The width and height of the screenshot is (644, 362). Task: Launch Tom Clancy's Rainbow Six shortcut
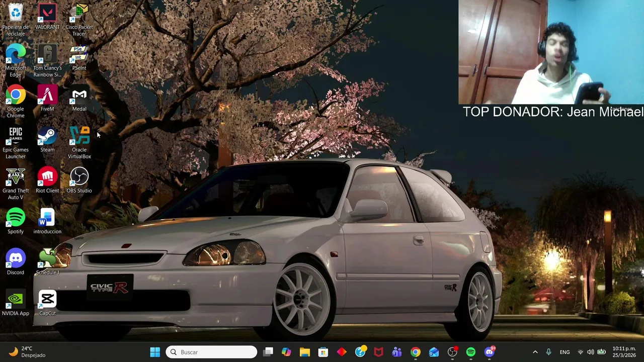tap(47, 61)
